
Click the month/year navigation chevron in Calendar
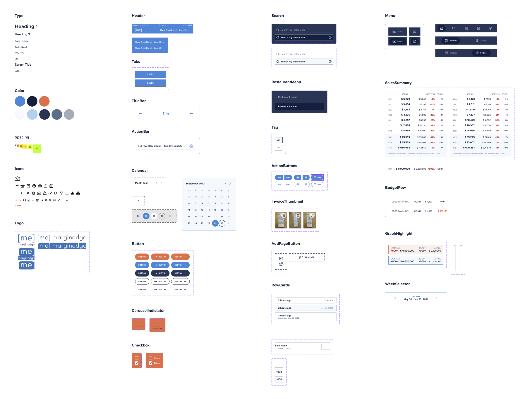point(157,183)
